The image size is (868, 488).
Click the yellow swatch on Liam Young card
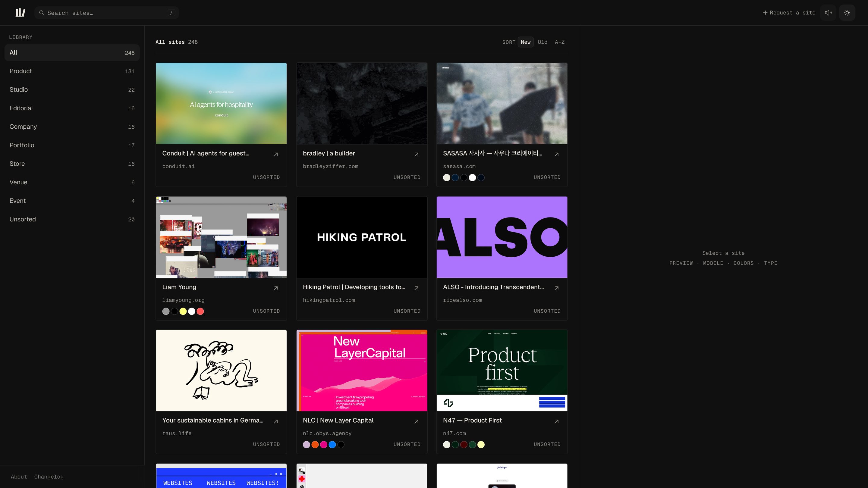pyautogui.click(x=183, y=311)
